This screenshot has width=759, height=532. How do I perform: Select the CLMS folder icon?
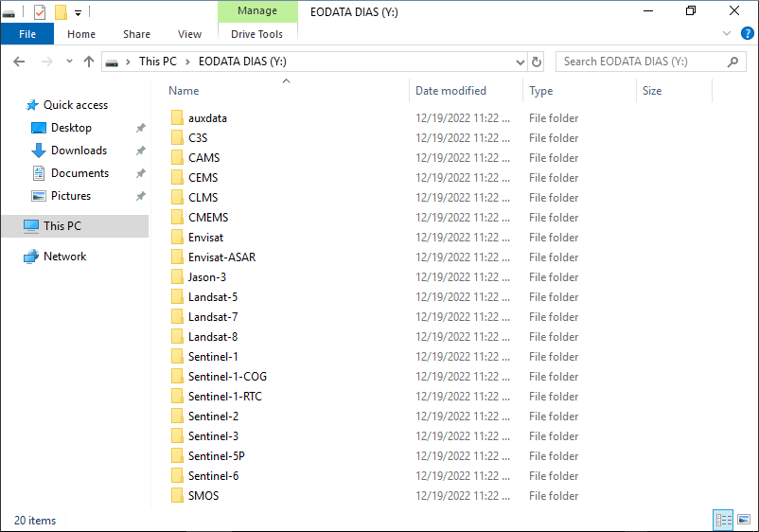point(177,197)
